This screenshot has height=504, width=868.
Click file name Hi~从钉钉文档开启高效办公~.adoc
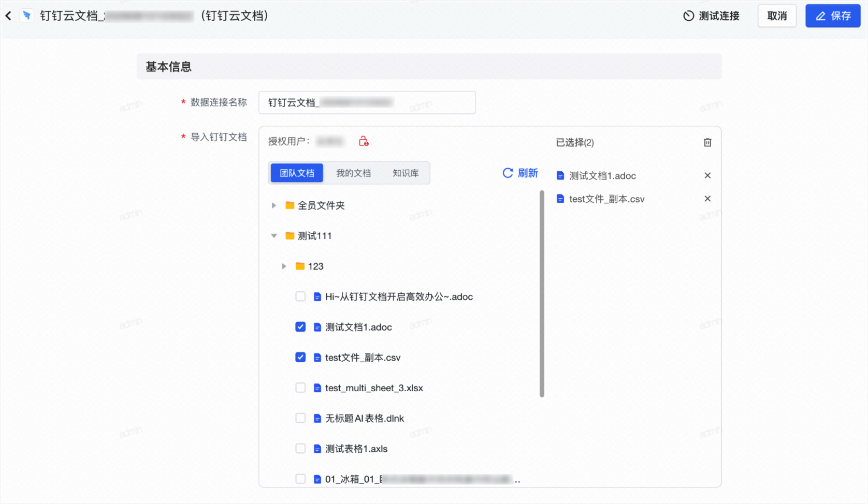[x=399, y=297]
